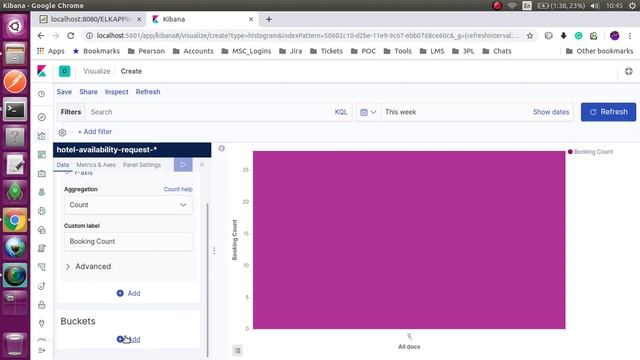Screen dimensions: 640x360
Task: Click the Booking Count legend color dot
Action: coord(570,152)
